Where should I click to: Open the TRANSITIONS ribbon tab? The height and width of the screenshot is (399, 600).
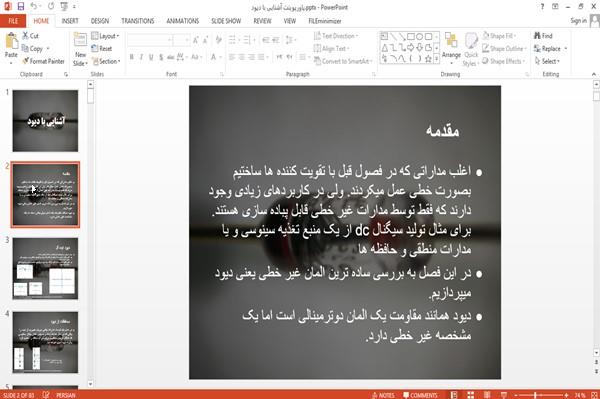click(x=138, y=21)
